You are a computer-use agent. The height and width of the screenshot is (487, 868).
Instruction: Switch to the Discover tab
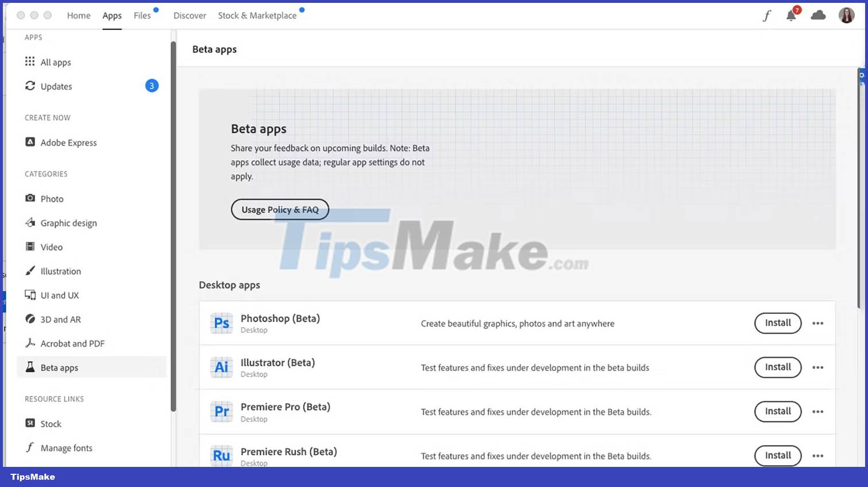coord(190,16)
